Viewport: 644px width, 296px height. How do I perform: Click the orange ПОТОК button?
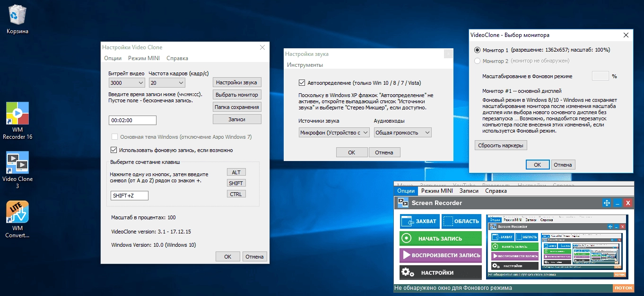point(623,288)
